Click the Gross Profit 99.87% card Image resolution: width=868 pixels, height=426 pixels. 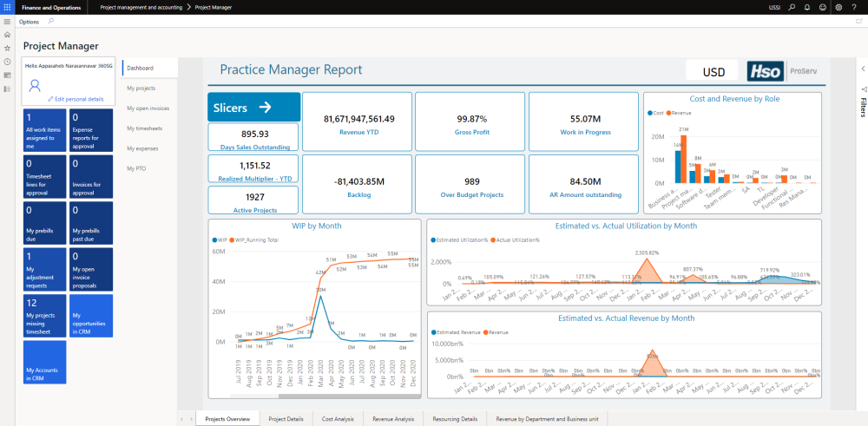[x=470, y=121]
